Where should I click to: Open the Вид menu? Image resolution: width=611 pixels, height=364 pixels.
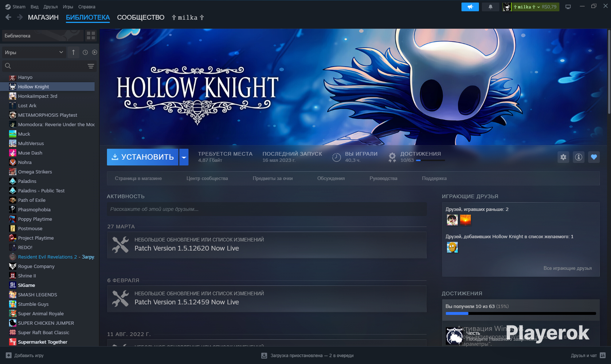pos(35,7)
